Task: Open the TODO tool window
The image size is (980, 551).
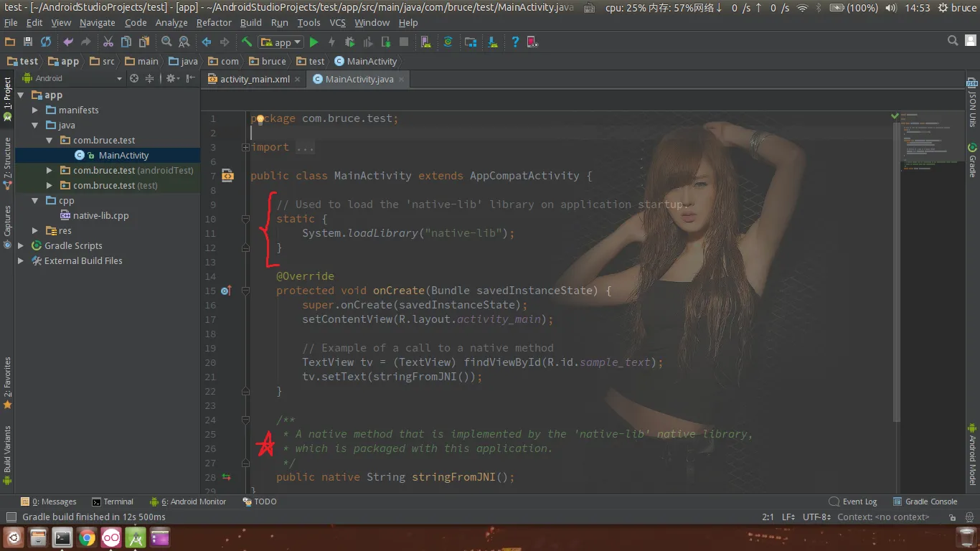Action: coord(259,501)
